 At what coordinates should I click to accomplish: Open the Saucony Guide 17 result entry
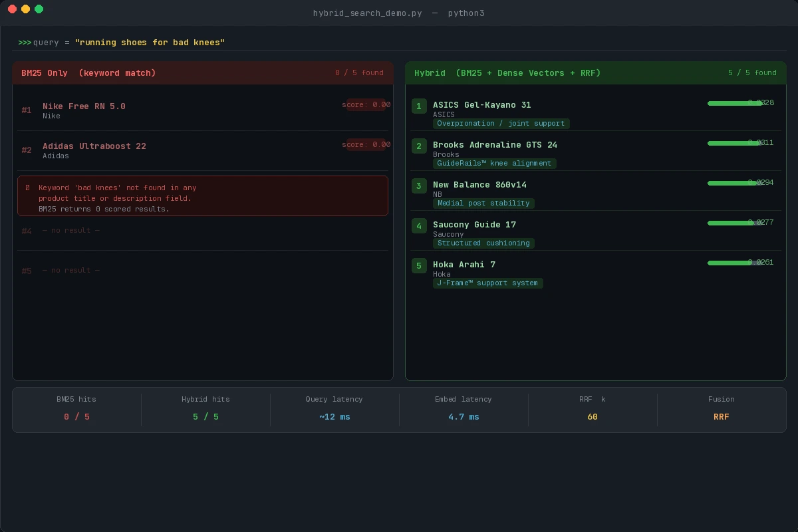(x=474, y=225)
